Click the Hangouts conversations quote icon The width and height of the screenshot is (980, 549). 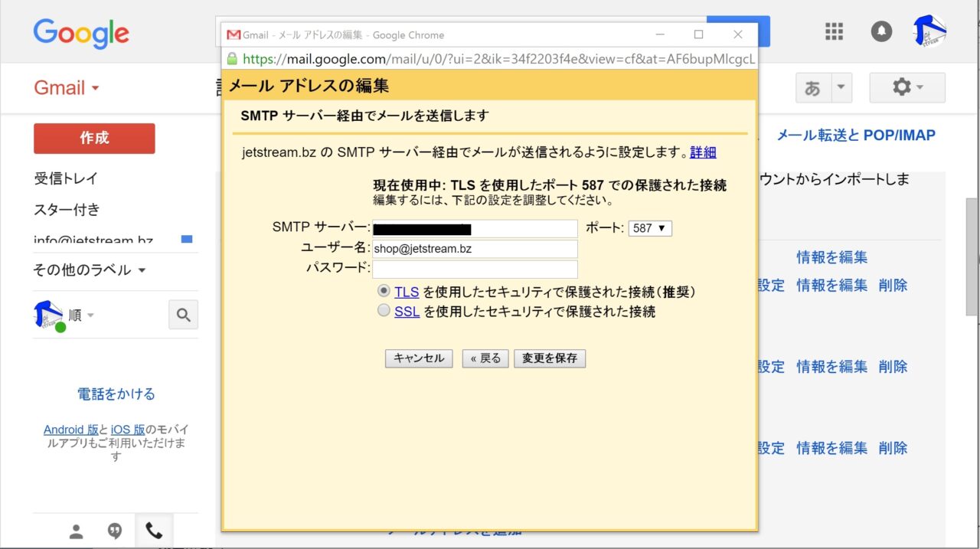115,531
